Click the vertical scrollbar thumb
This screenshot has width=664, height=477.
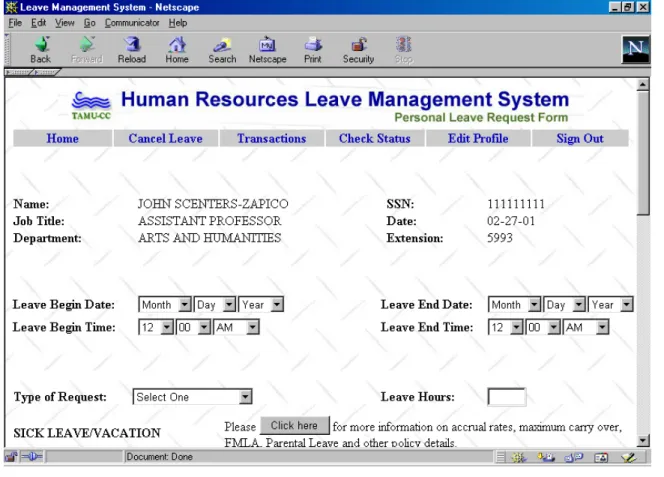click(x=643, y=153)
